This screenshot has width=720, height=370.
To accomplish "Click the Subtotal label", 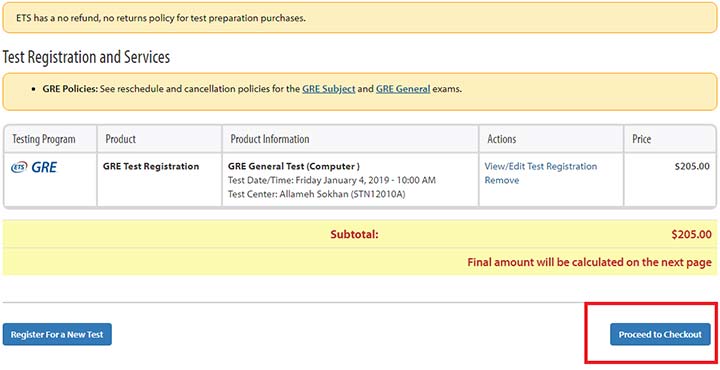I will point(354,235).
